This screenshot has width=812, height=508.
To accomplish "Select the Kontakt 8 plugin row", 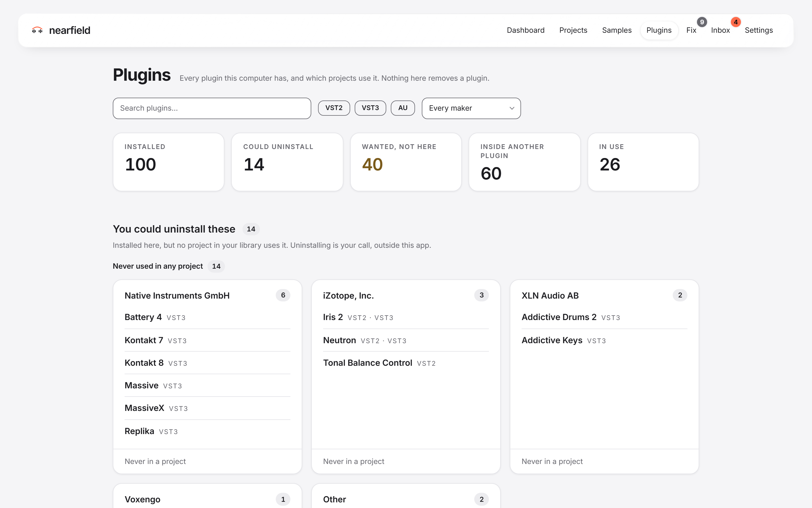I will (x=207, y=363).
